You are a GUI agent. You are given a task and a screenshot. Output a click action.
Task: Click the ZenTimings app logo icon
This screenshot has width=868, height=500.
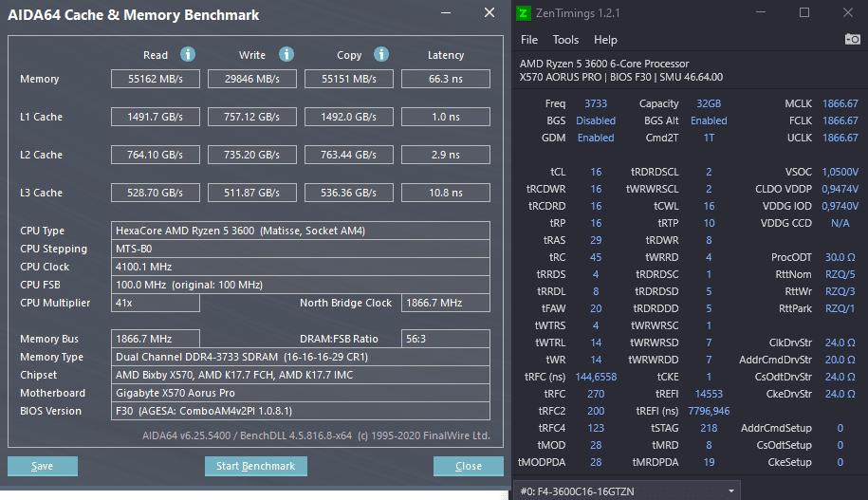[x=523, y=13]
